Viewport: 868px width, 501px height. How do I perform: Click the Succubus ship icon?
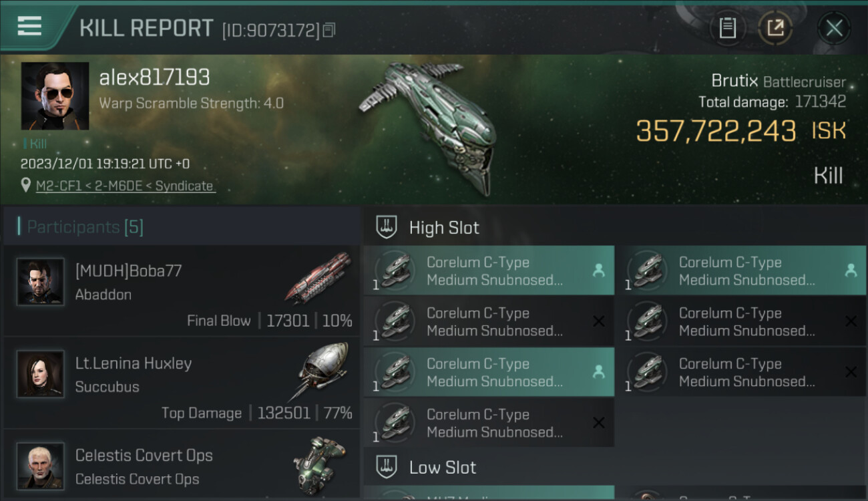322,369
